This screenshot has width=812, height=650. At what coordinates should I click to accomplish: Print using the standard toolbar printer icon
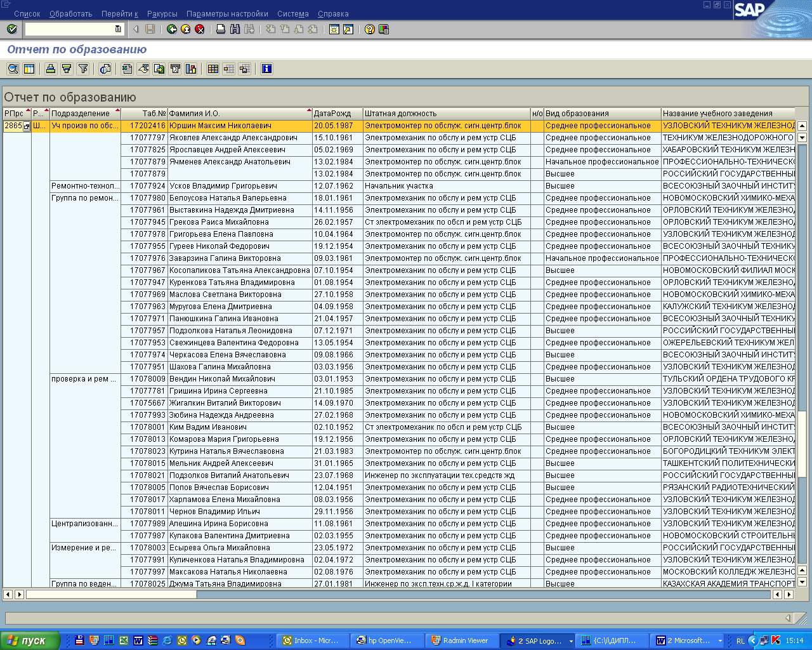pyautogui.click(x=221, y=29)
